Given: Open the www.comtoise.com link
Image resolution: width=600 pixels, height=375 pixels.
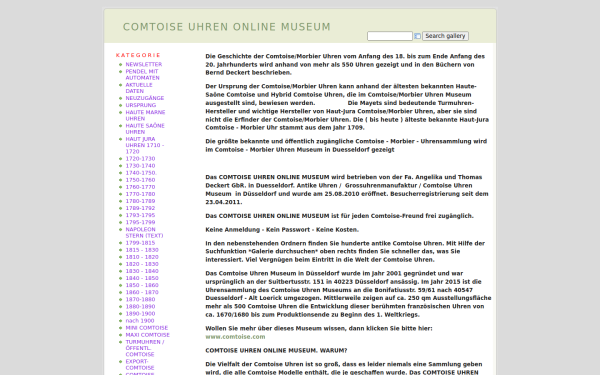Looking at the screenshot, I should 235,337.
